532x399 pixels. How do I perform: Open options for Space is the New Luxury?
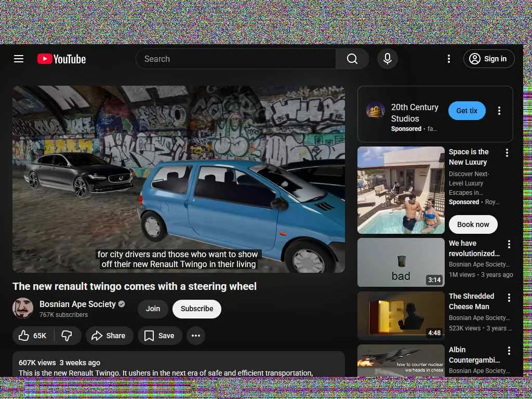point(507,153)
